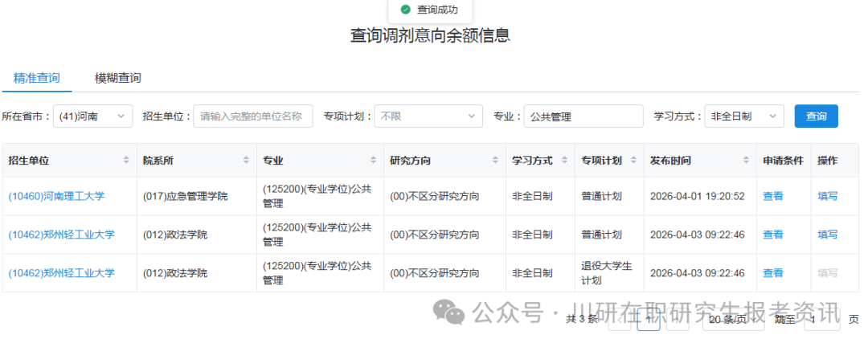Image resolution: width=868 pixels, height=347 pixels.
Task: Open the 学习方式 dropdown showing 非全日制
Action: tap(744, 116)
